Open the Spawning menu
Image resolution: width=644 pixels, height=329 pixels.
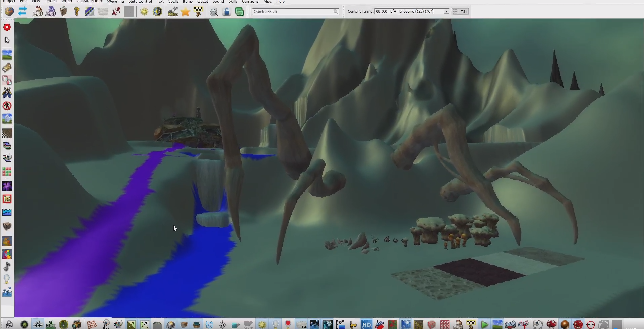tap(115, 1)
